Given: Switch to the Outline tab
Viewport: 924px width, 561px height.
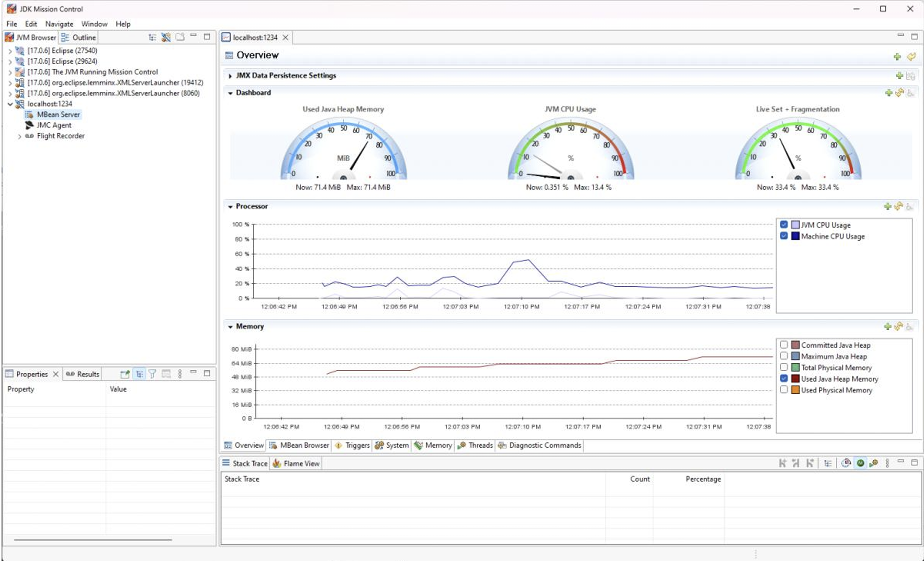Looking at the screenshot, I should click(x=78, y=38).
